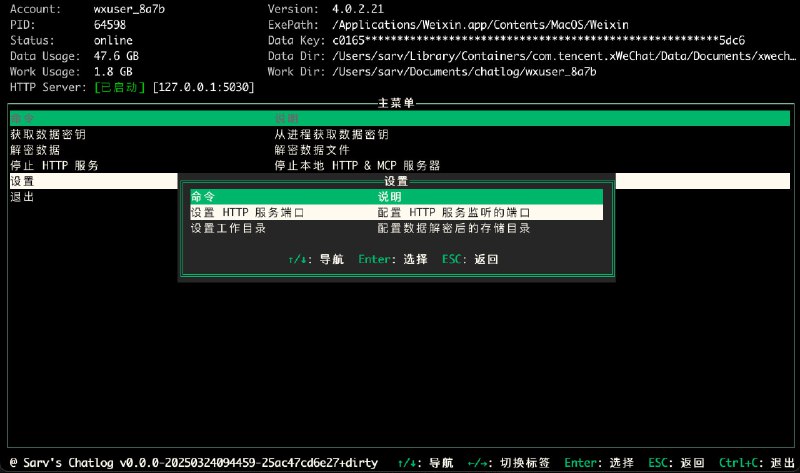Click Ctrl+C: 退出 in footer
This screenshot has width=800, height=473.
tap(757, 463)
